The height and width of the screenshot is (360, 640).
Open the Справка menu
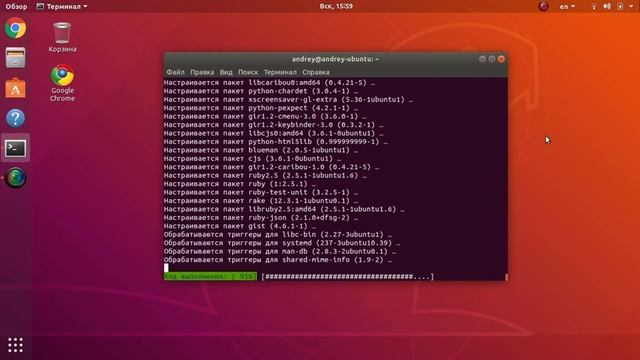316,72
